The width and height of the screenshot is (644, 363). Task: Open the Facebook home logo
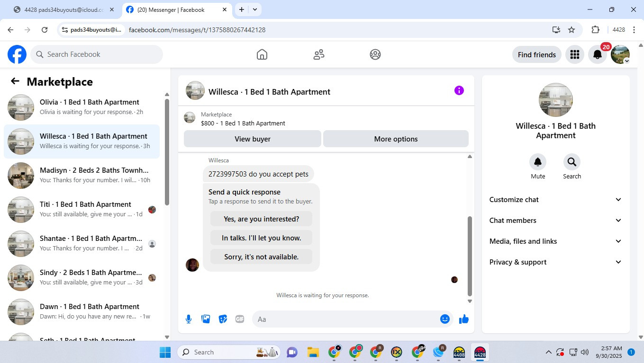click(x=17, y=54)
